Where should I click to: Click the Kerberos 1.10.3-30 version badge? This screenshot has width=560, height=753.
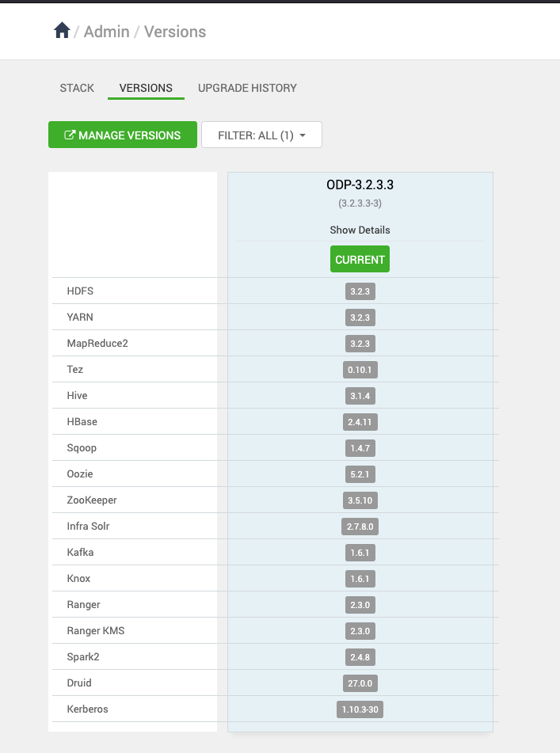[360, 709]
